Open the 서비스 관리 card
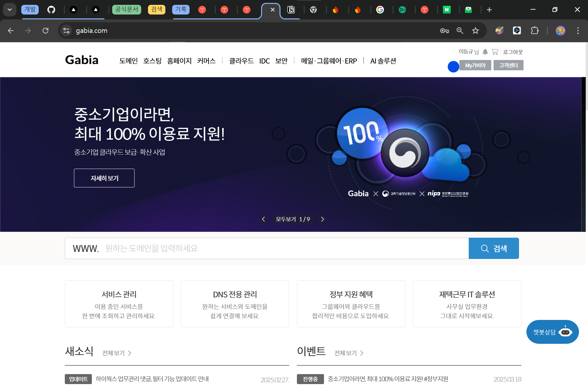 119,304
